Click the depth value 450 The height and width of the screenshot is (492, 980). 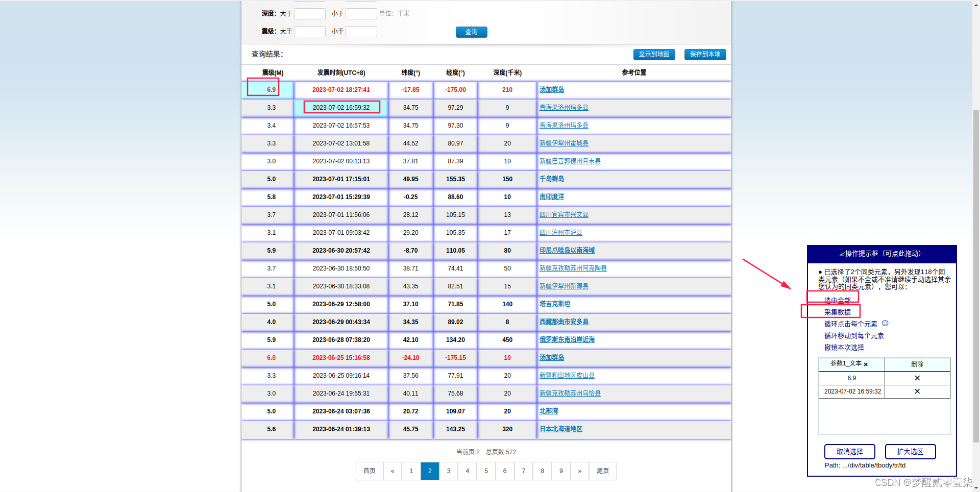click(x=507, y=340)
